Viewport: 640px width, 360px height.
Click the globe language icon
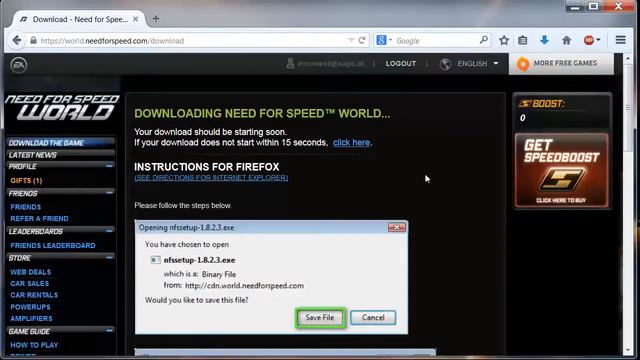pos(445,64)
